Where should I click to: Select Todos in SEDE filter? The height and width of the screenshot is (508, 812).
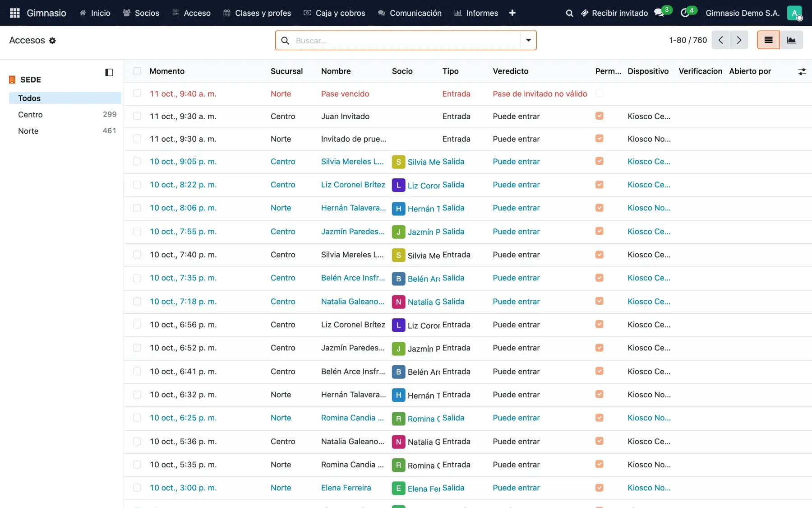[65, 98]
